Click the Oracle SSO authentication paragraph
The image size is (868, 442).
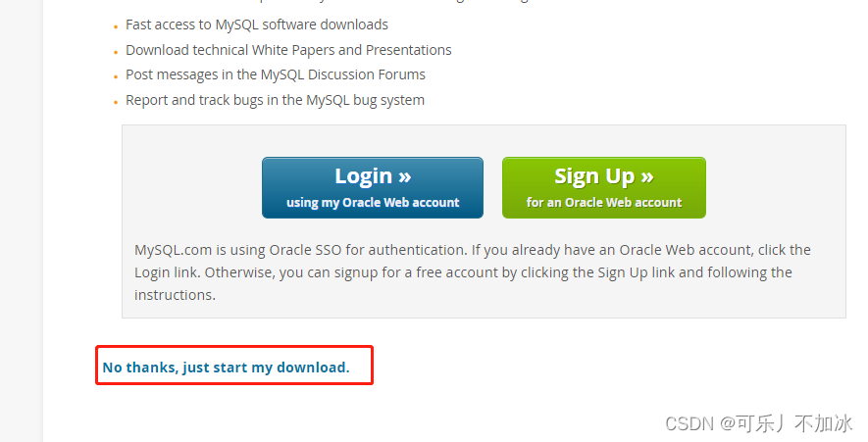(x=472, y=272)
